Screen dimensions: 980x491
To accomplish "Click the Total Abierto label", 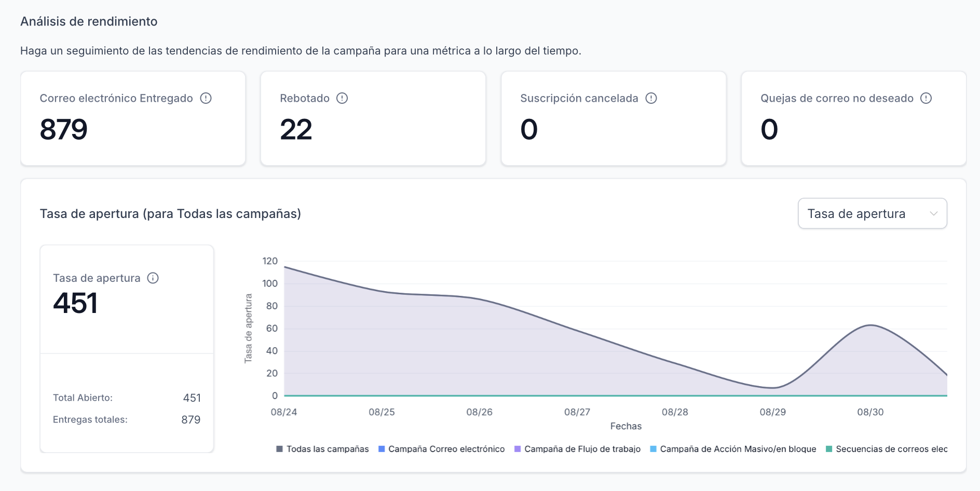I will (x=83, y=398).
